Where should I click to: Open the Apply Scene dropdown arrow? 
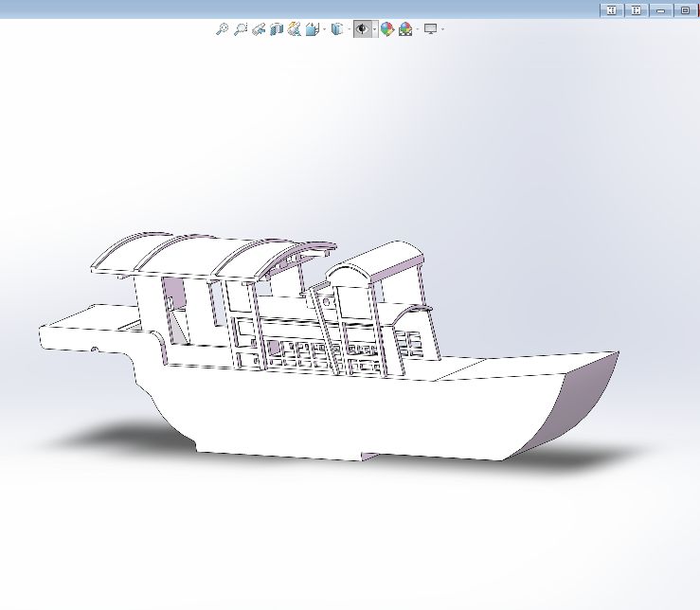tap(418, 29)
